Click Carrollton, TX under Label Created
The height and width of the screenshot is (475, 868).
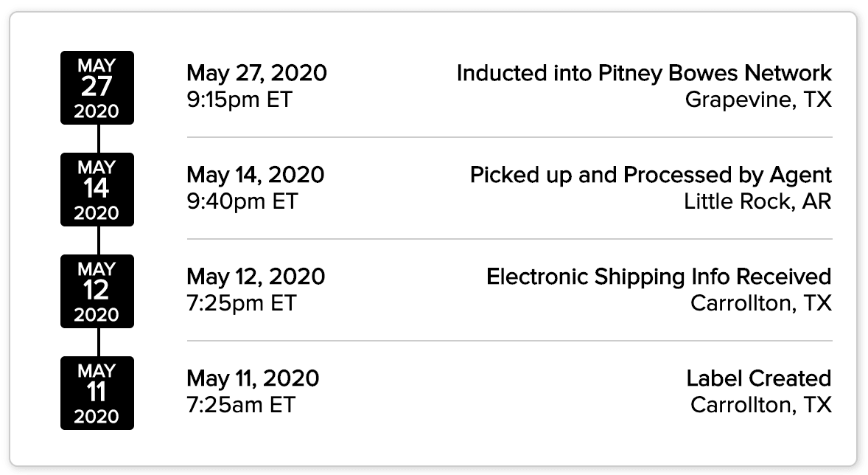761,405
